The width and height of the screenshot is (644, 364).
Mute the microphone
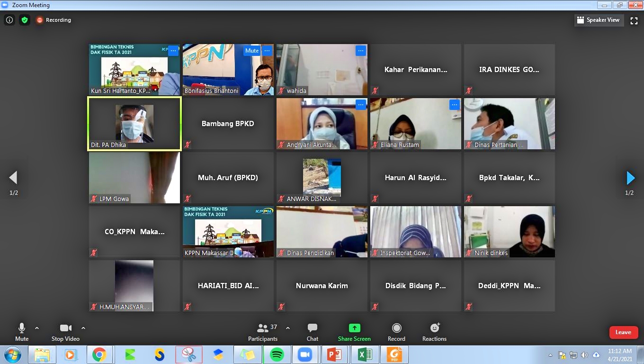point(22,332)
